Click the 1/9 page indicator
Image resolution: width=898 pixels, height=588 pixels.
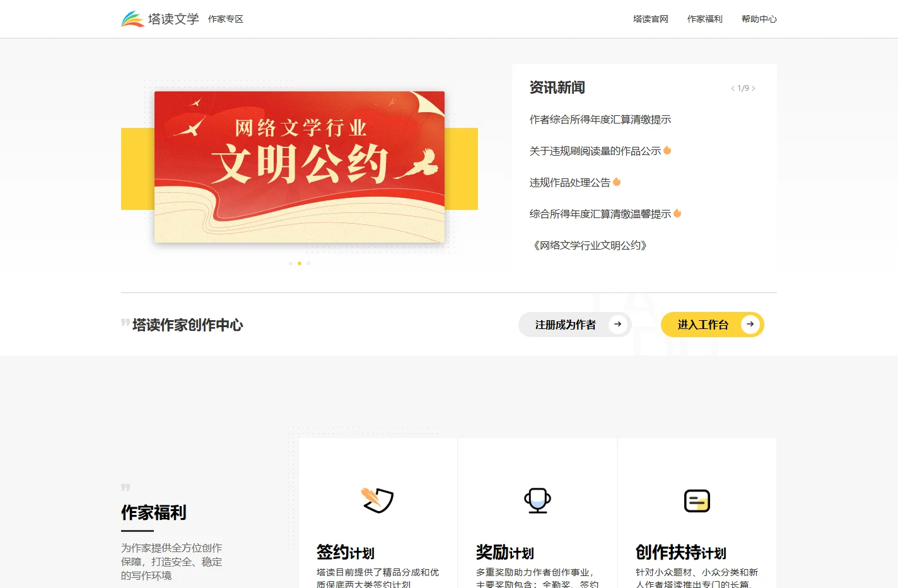click(743, 88)
